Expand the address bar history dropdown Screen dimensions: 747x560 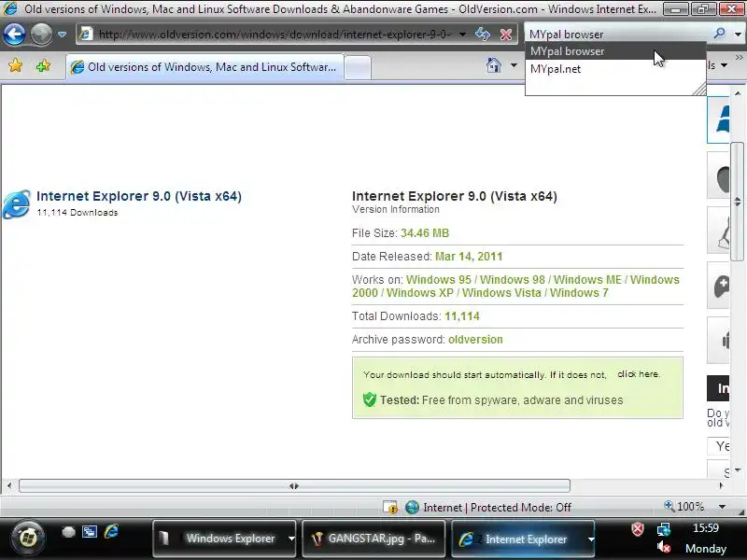click(x=462, y=35)
